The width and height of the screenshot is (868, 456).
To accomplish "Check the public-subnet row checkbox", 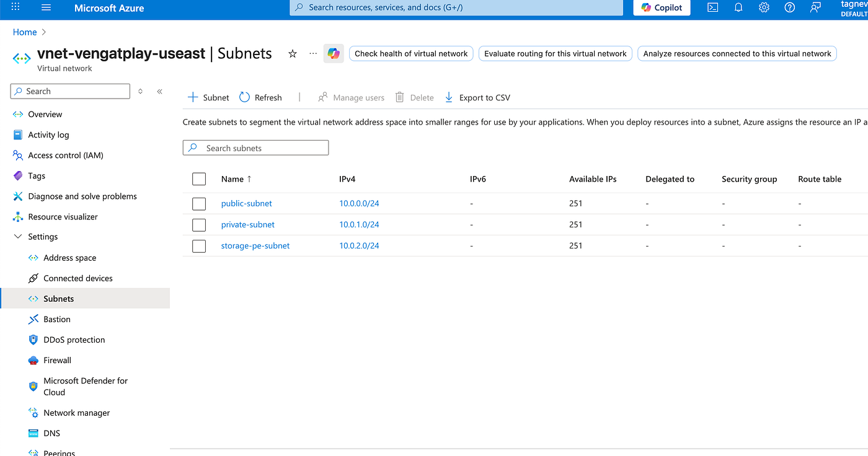I will 199,204.
